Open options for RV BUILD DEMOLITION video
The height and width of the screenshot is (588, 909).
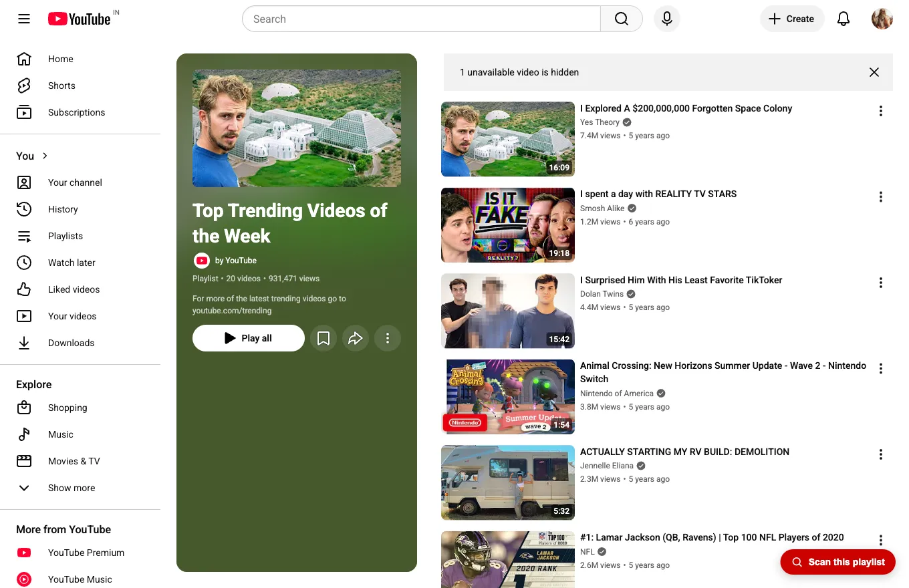[x=881, y=454]
